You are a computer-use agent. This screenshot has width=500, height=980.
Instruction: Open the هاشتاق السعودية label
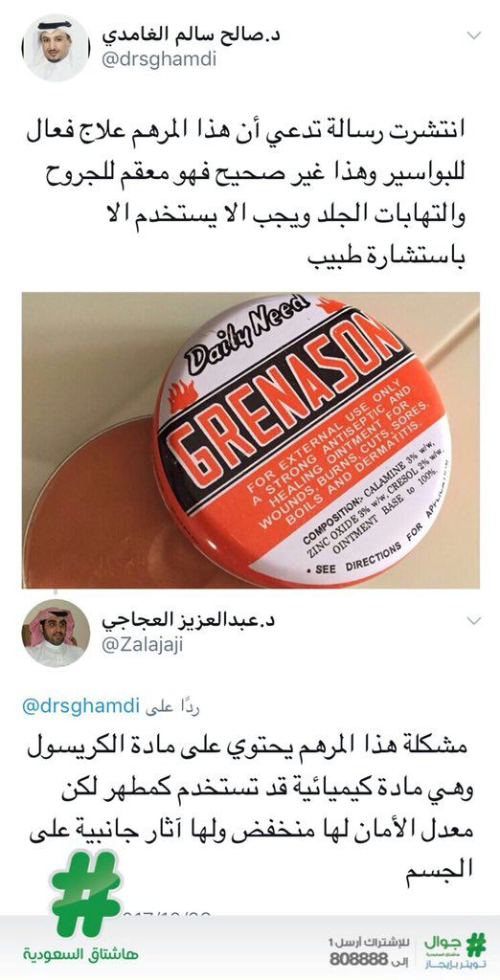click(80, 954)
